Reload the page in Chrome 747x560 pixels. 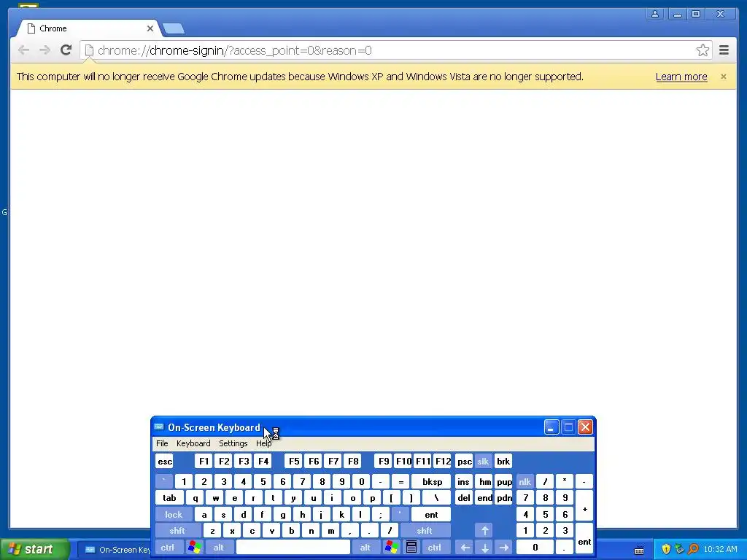coord(66,50)
